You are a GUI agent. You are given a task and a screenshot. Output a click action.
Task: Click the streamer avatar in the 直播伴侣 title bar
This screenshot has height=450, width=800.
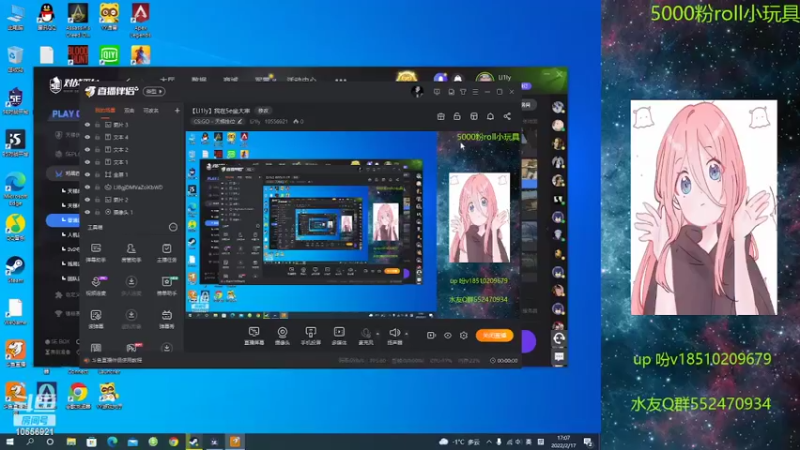click(417, 91)
